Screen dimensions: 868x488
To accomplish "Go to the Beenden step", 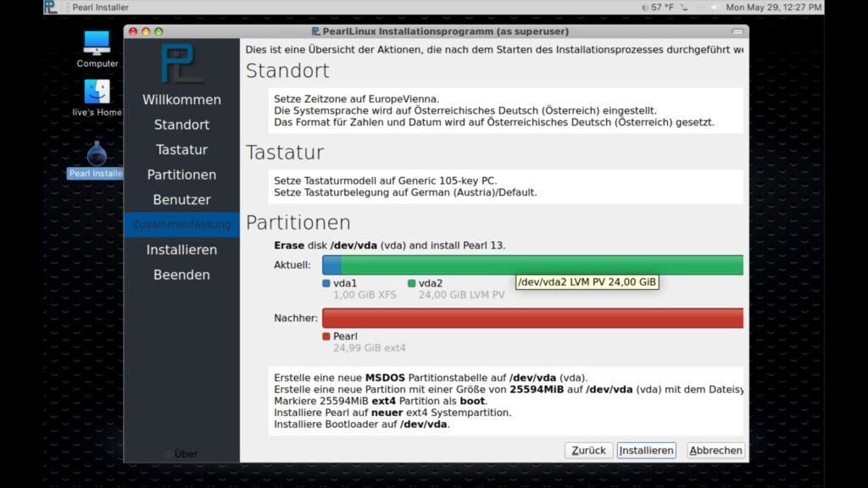I will pos(181,274).
